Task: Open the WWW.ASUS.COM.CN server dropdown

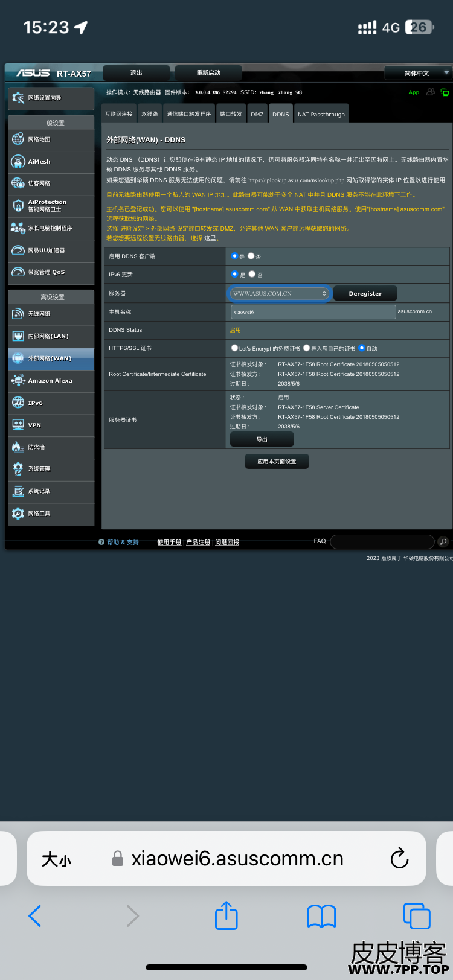Action: 280,293
